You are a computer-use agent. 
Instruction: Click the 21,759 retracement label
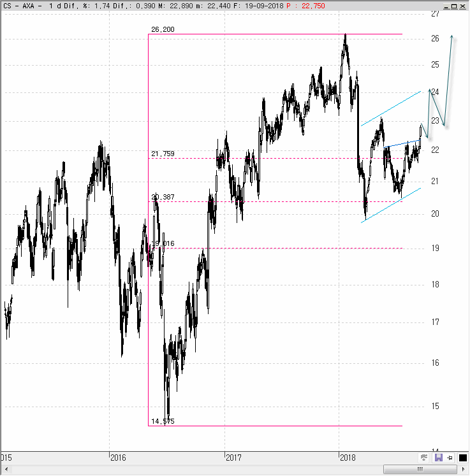pos(163,154)
